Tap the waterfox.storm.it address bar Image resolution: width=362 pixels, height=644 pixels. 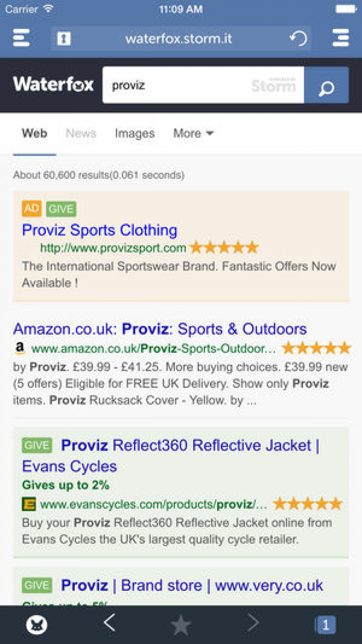[179, 39]
